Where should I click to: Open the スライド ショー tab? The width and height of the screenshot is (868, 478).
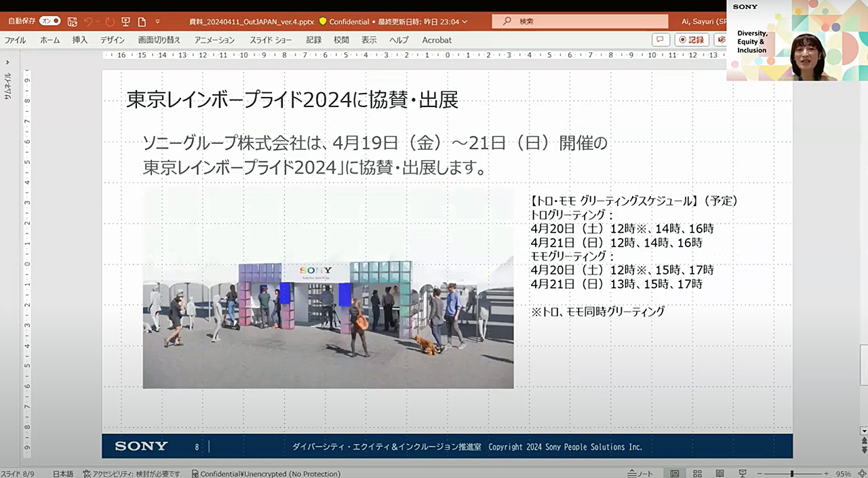click(271, 40)
